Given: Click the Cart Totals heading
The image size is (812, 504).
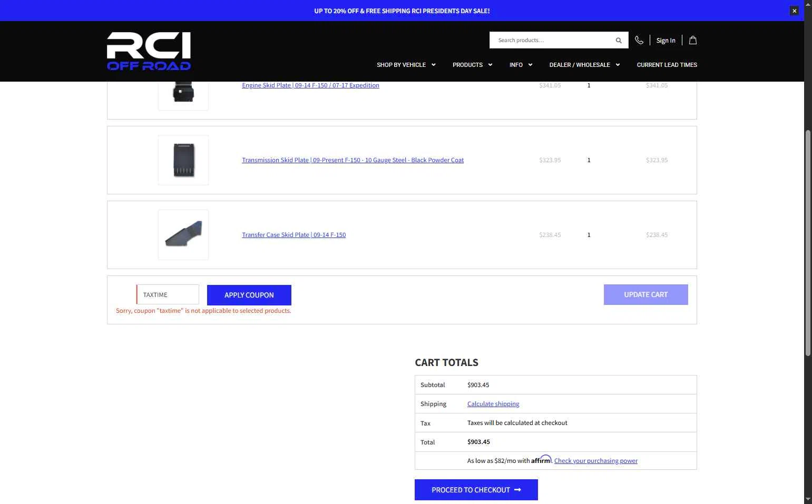Looking at the screenshot, I should pyautogui.click(x=446, y=362).
